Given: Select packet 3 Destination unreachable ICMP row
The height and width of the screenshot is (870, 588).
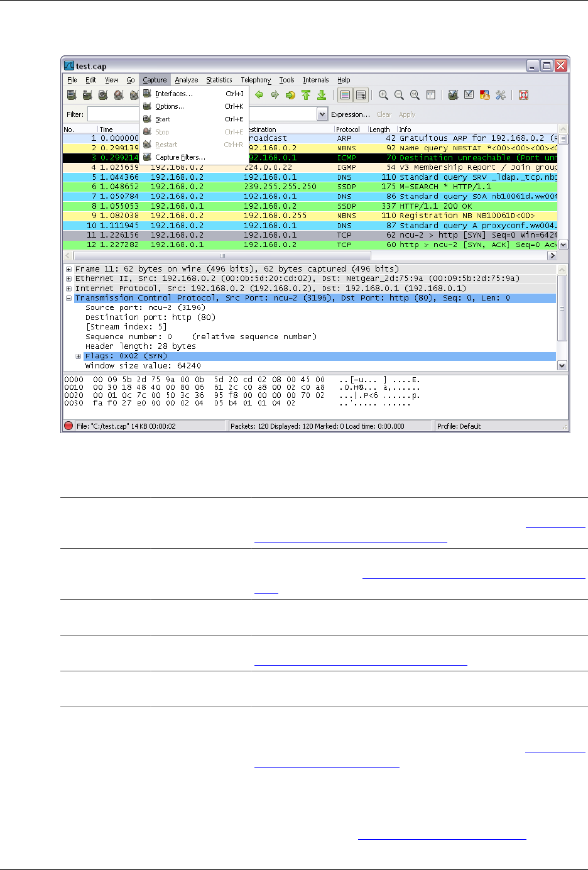Looking at the screenshot, I should 310,158.
